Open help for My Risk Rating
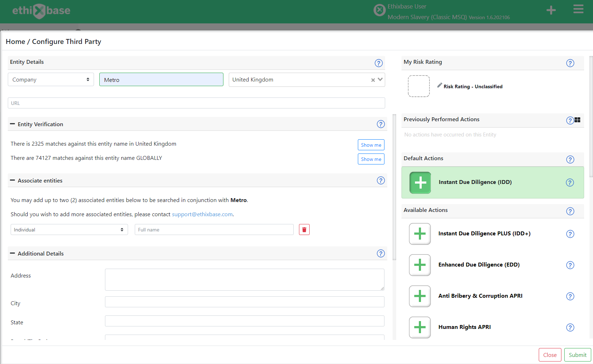593x364 pixels. click(570, 63)
